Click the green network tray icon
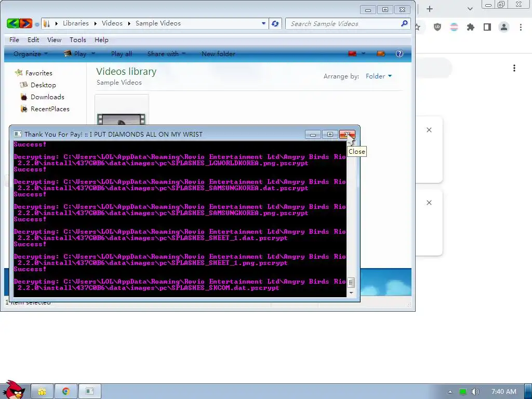532x399 pixels. pos(463,392)
